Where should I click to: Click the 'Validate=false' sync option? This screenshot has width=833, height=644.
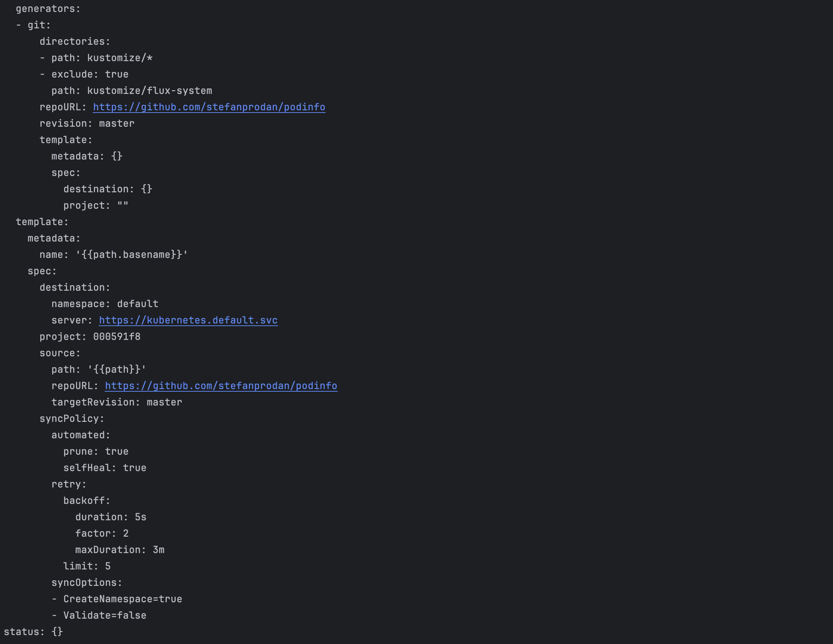point(105,616)
